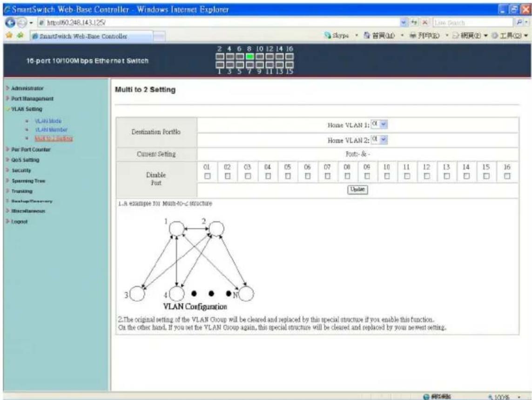Open the Multi to 2 Setting link

(54, 138)
